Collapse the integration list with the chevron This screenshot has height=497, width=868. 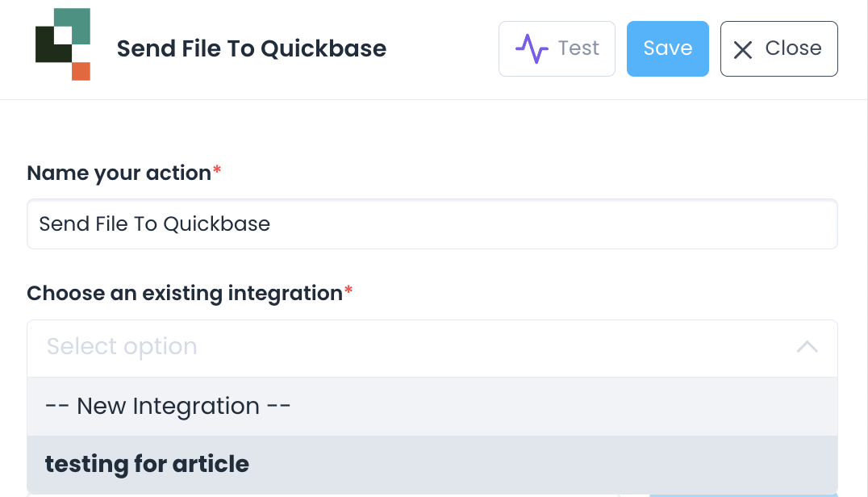[x=807, y=347]
